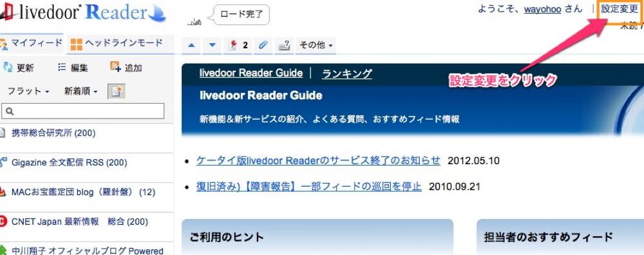Click the 担当者のおすすめフィード panel heading
This screenshot has width=644, height=255.
[548, 237]
